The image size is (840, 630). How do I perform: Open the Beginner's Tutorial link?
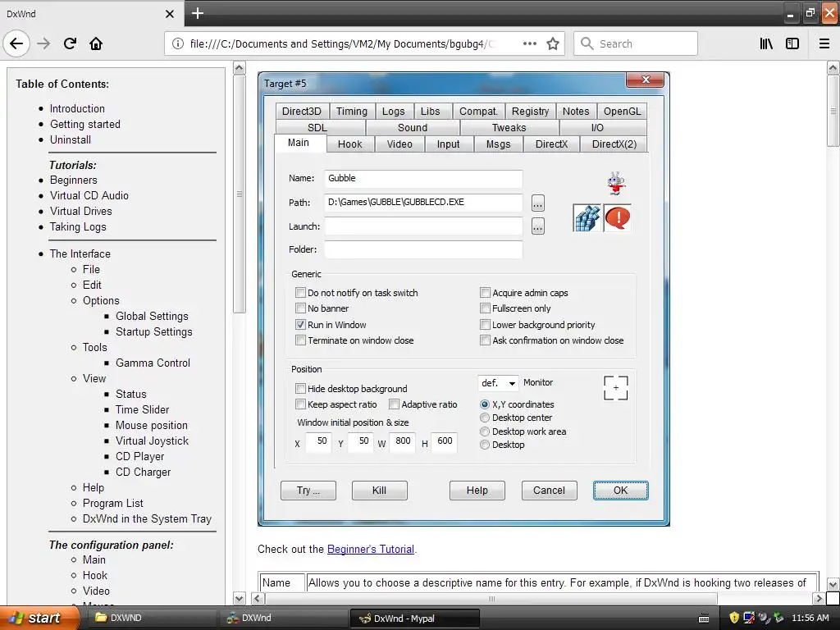(x=370, y=549)
